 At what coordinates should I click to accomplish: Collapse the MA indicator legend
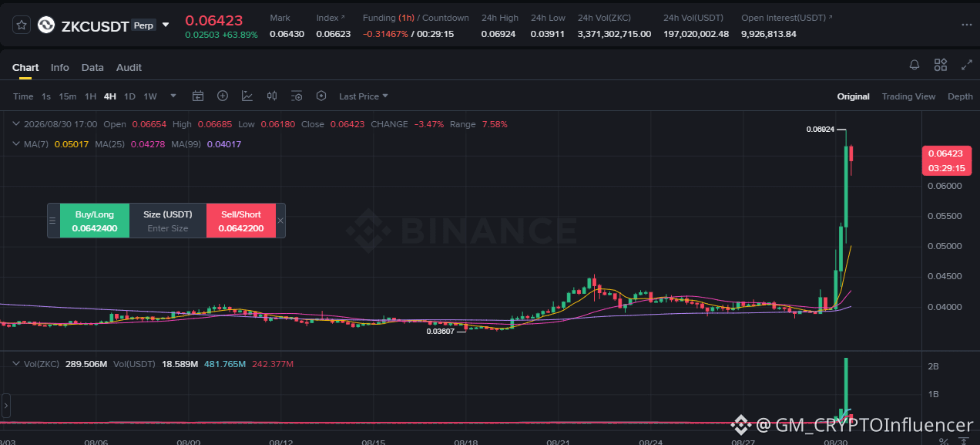[x=17, y=144]
